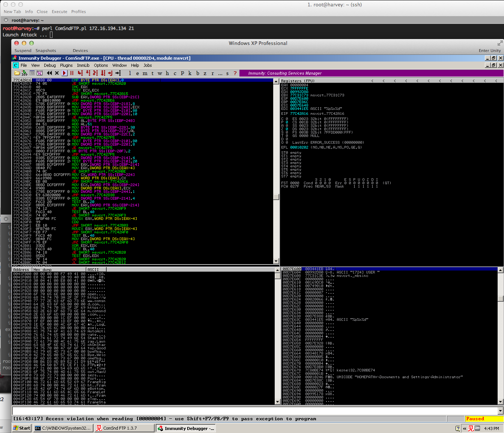Viewport: 504px width, 433px height.
Task: Open Patches window with 'P' button
Action: pos(182,73)
